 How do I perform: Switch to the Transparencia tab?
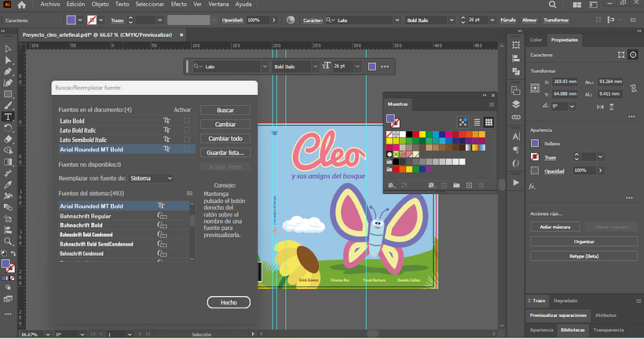point(609,330)
